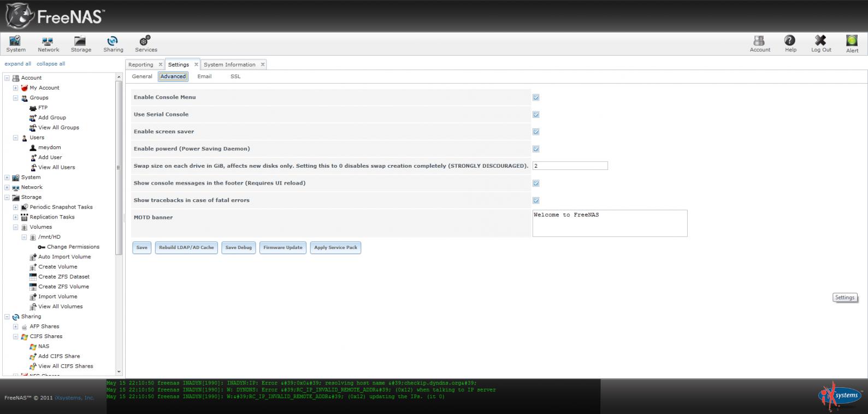This screenshot has height=414, width=868.
Task: Click the Change Permissions key icon
Action: coord(42,247)
